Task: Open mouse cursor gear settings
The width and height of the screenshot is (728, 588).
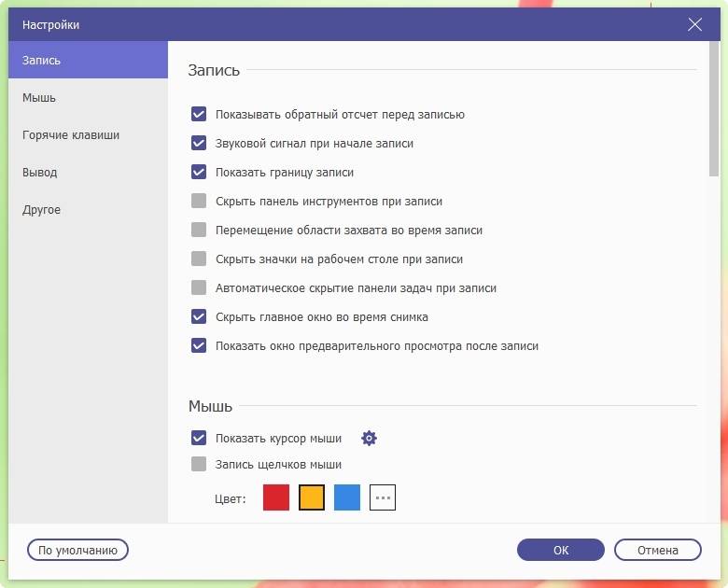Action: click(370, 439)
